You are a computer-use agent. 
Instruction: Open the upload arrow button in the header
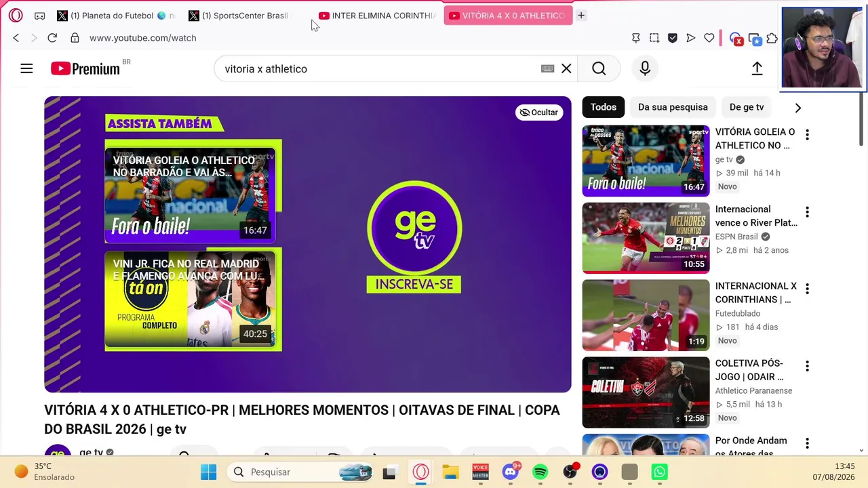tap(757, 68)
